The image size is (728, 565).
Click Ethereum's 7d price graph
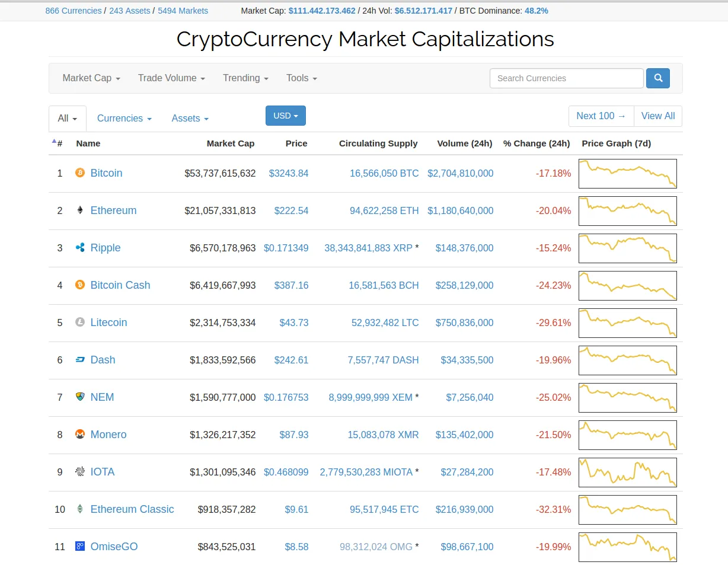coord(628,211)
